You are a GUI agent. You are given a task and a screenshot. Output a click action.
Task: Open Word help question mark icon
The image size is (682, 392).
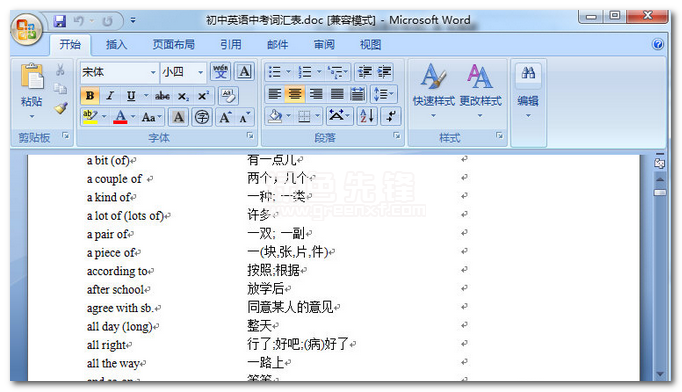[x=658, y=44]
